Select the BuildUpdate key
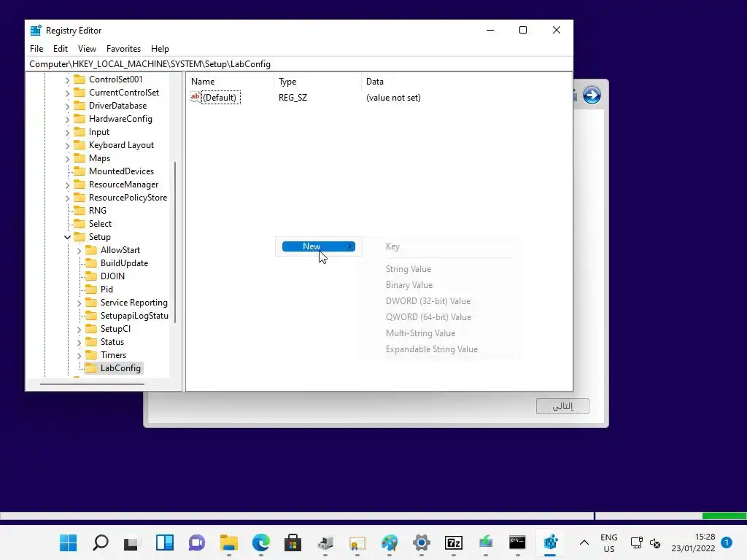Image resolution: width=747 pixels, height=560 pixels. click(x=124, y=263)
